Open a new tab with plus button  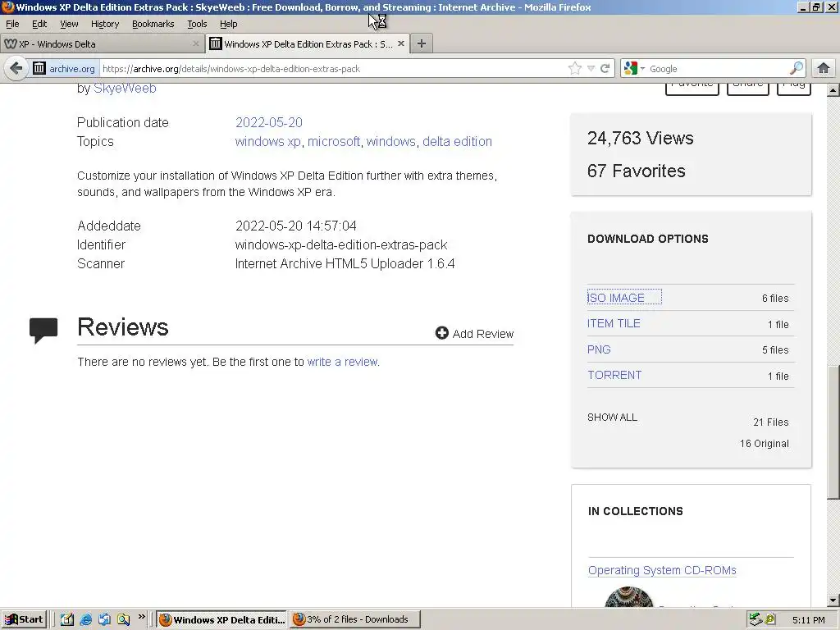(422, 44)
